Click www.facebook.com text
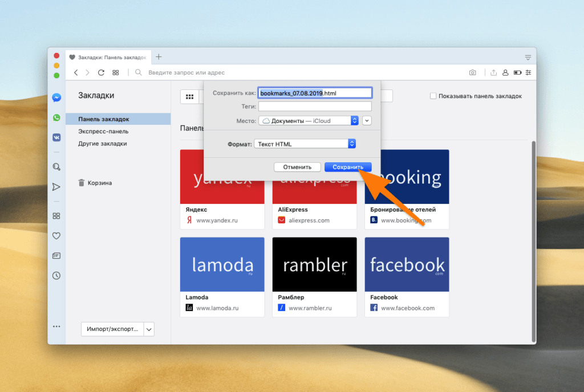This screenshot has width=584, height=392. point(408,308)
